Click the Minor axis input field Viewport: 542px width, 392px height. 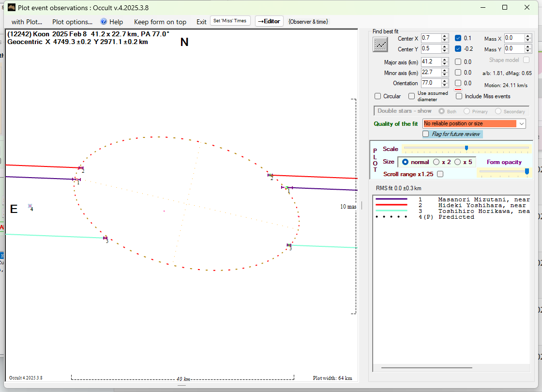coord(431,73)
